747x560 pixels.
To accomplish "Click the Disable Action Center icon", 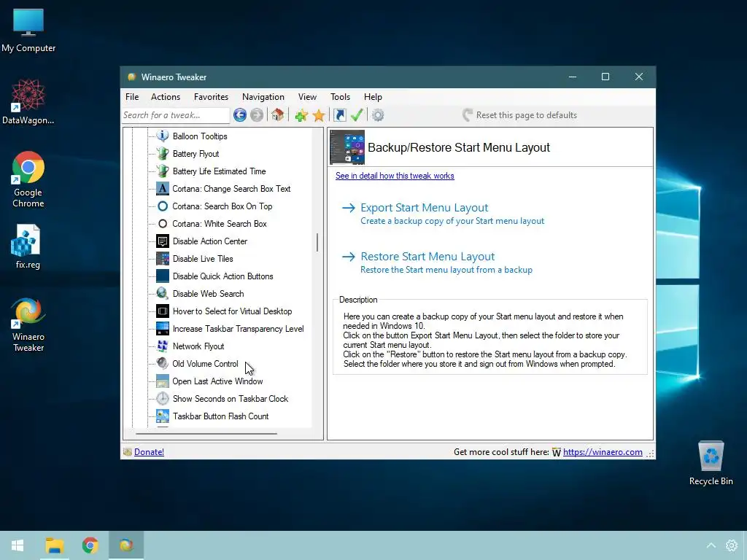I will click(163, 241).
